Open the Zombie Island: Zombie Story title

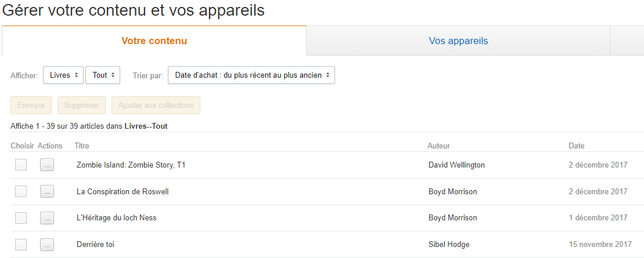(x=131, y=165)
